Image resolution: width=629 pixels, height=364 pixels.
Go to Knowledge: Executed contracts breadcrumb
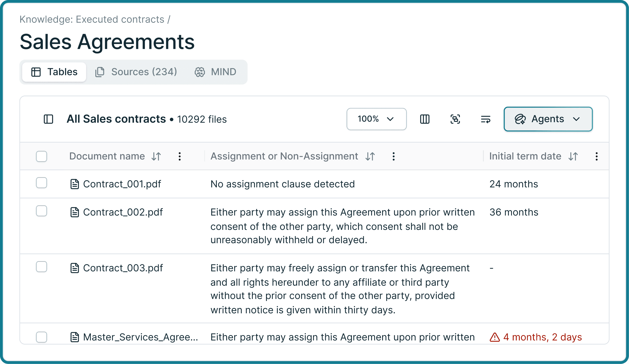[92, 19]
